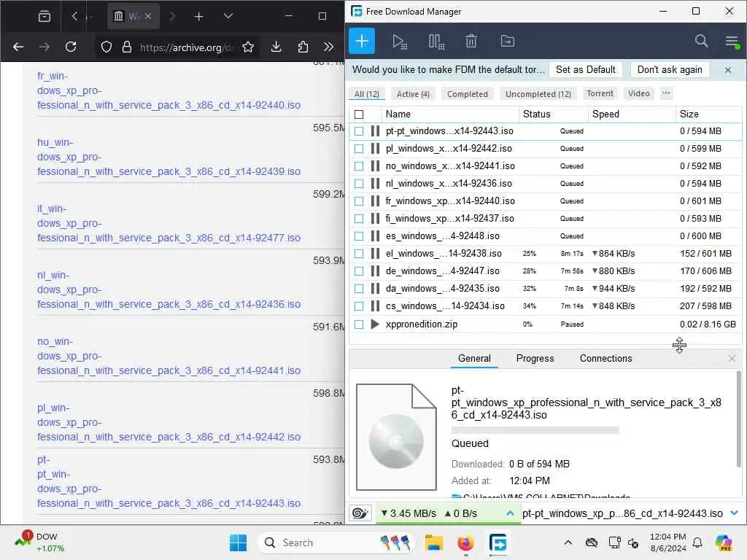Open the pt-pt_windows x14-92443.iso archive link
This screenshot has width=747, height=560.
tap(169, 481)
